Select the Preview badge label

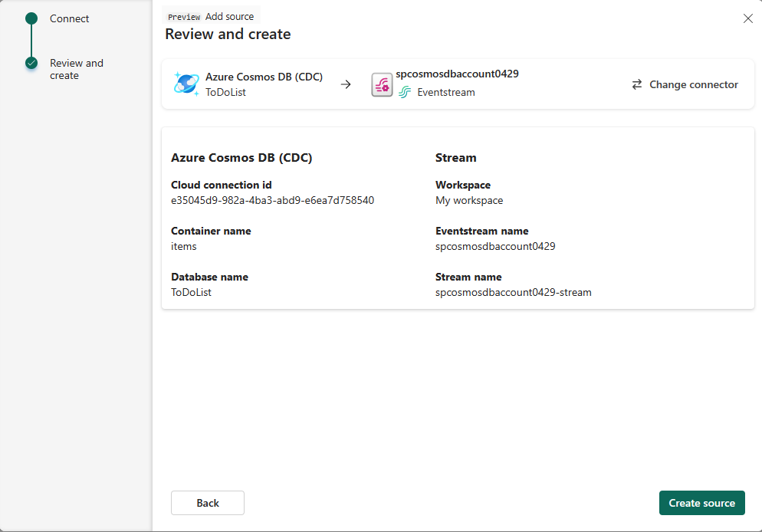pyautogui.click(x=183, y=16)
